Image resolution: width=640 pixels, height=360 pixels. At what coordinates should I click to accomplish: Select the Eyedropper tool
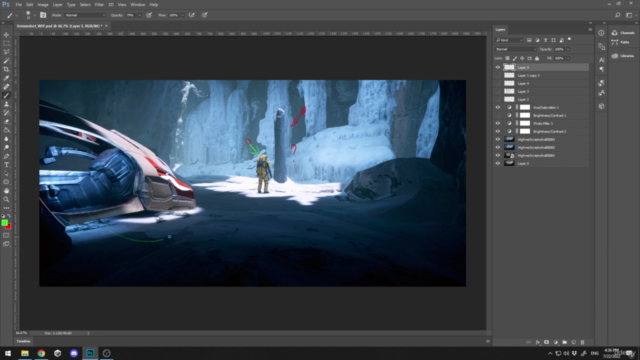pyautogui.click(x=6, y=78)
